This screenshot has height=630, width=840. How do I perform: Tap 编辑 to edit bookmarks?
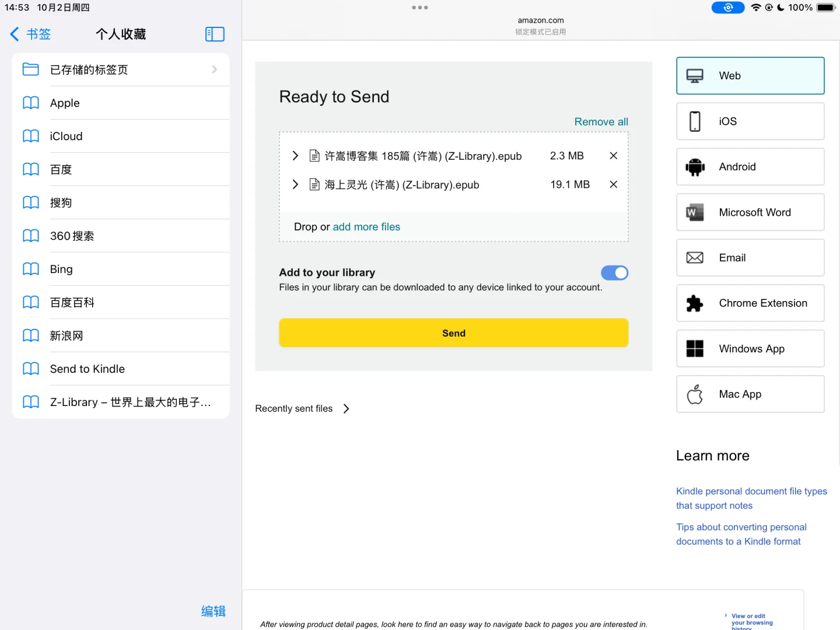click(x=213, y=611)
